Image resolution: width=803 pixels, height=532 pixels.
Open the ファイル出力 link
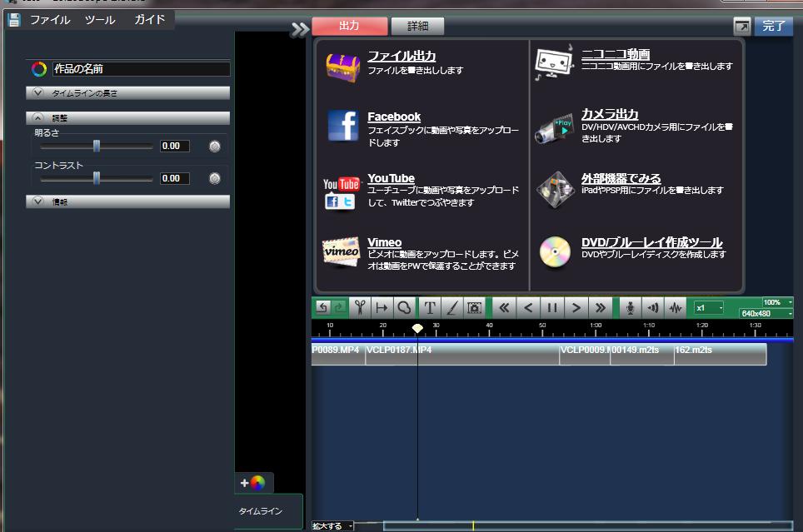(x=401, y=55)
